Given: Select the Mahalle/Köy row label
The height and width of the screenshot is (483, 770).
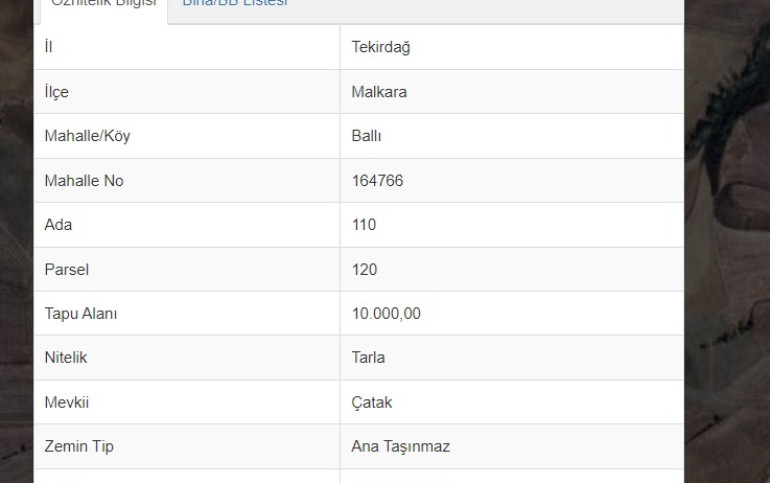Looking at the screenshot, I should coord(87,136).
